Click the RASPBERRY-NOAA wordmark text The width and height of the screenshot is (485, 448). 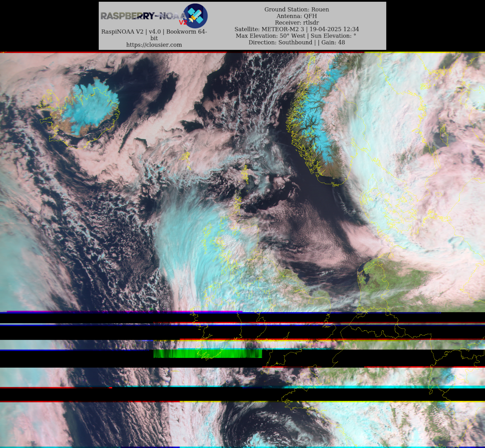(144, 16)
